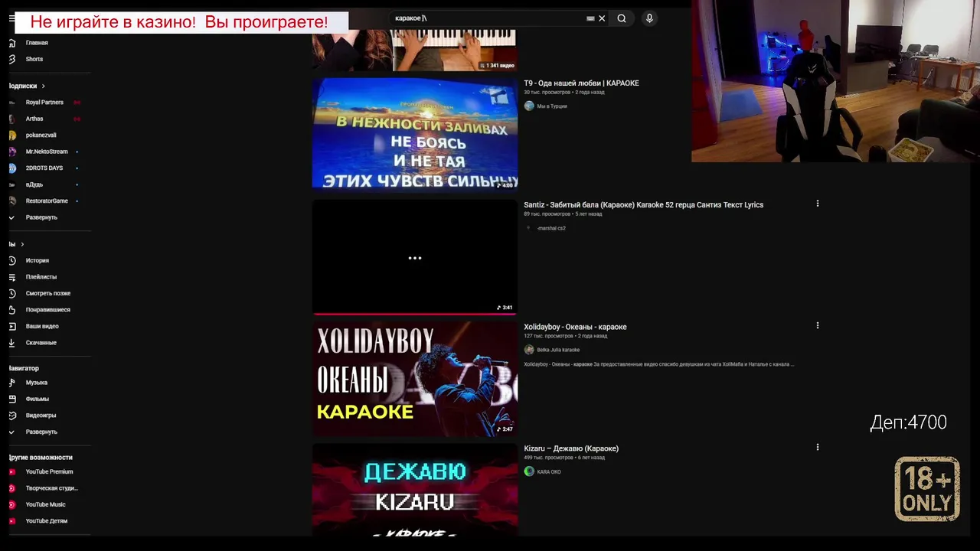The image size is (980, 551).
Task: Open the YouTube Детям icon
Action: 11,521
